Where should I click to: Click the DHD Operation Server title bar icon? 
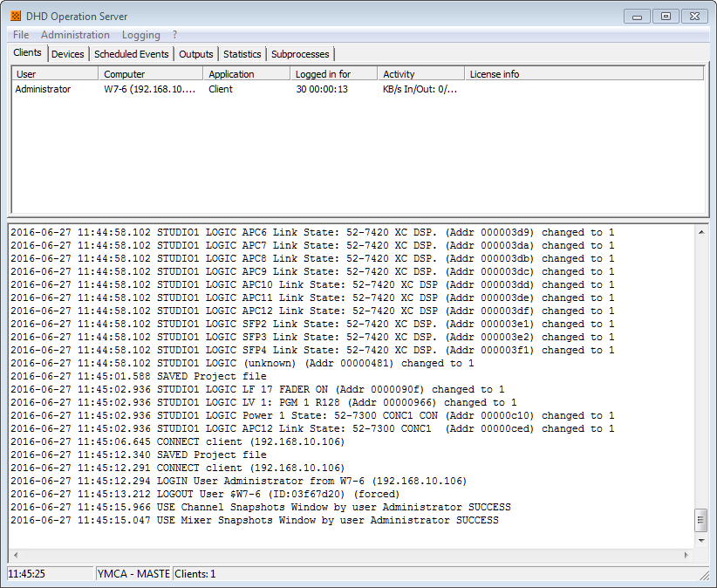pos(16,16)
